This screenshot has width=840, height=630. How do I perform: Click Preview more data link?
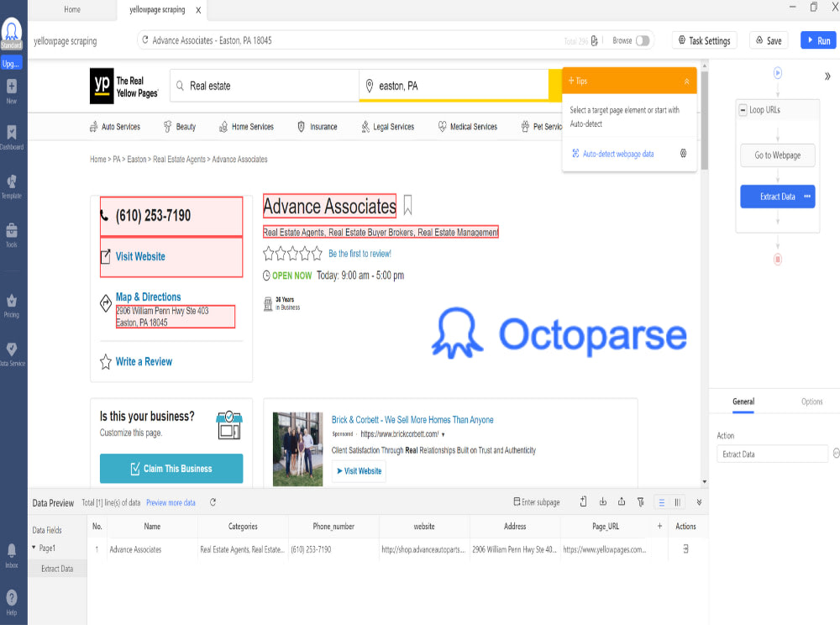click(171, 502)
